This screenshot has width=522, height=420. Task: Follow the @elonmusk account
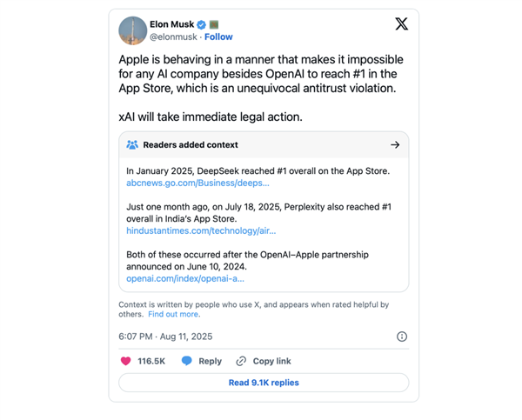coord(218,37)
